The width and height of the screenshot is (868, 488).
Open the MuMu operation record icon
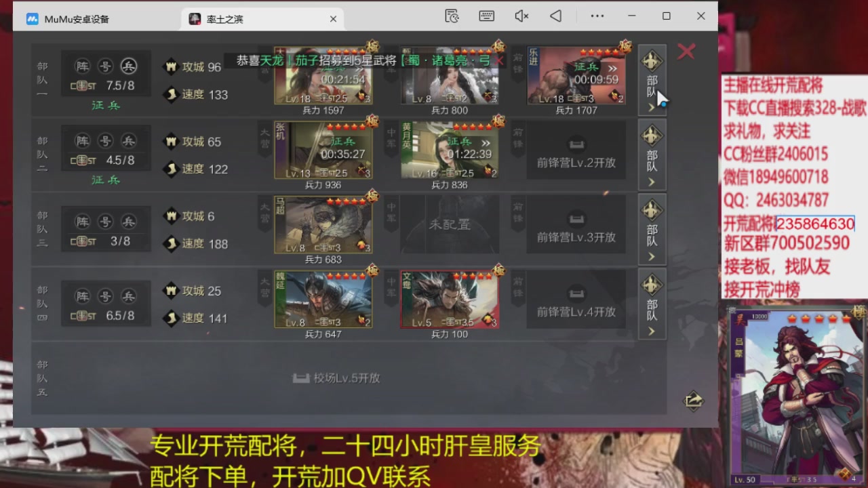pos(452,16)
